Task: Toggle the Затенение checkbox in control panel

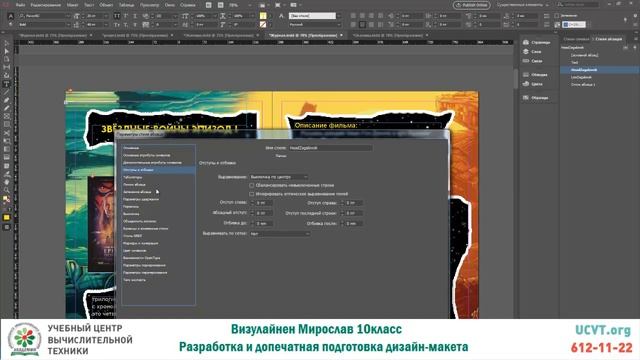Action: (x=557, y=16)
